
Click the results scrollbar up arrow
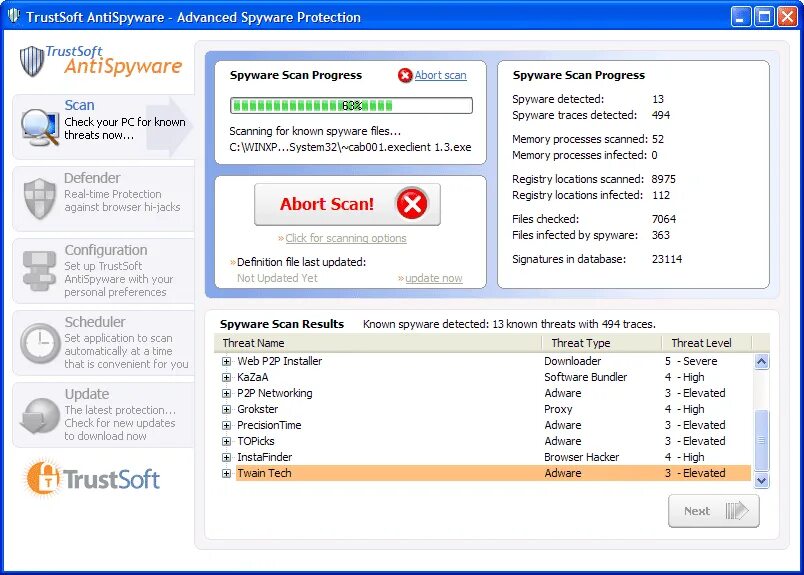761,362
